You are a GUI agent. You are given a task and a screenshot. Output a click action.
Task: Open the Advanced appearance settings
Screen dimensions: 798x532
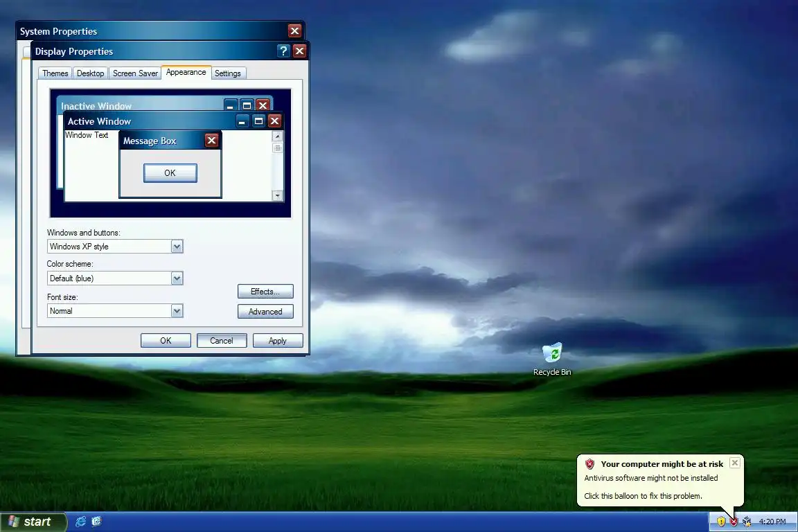pos(265,312)
